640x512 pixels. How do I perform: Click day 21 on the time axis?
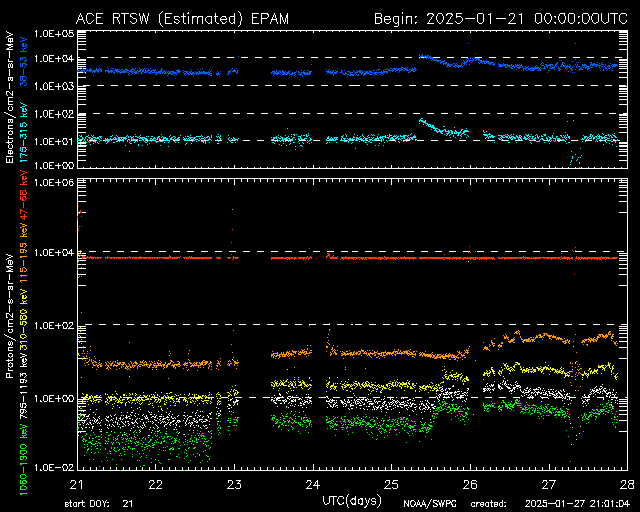[77, 485]
